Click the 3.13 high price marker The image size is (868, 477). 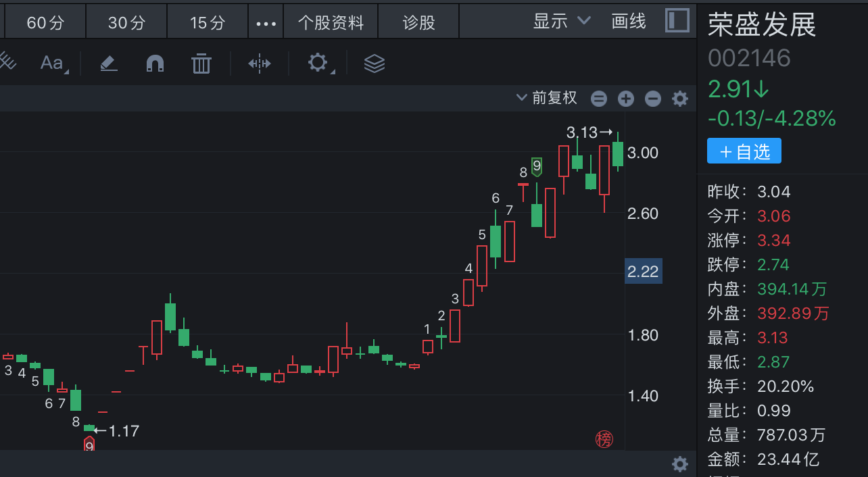pos(589,132)
